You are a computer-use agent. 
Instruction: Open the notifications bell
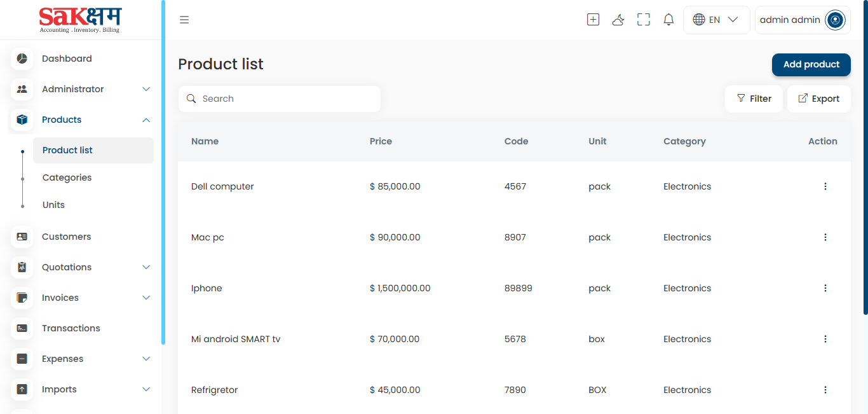(668, 20)
